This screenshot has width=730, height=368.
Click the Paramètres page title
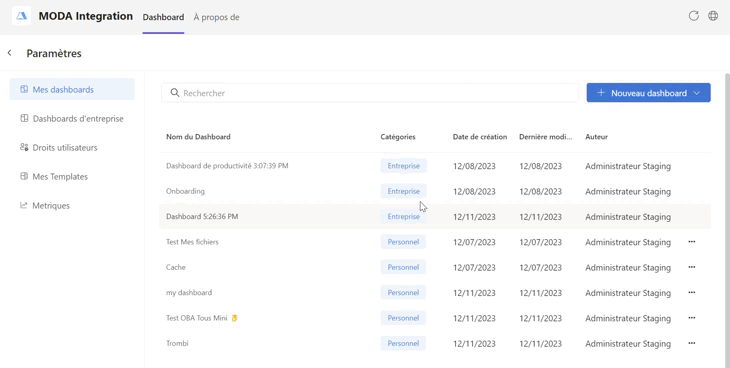(54, 53)
